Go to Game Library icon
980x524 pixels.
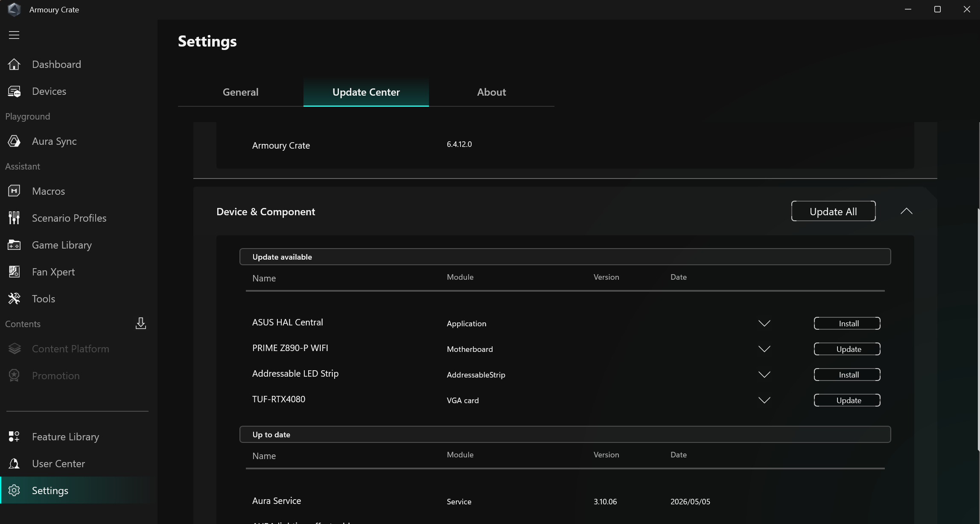(x=14, y=245)
